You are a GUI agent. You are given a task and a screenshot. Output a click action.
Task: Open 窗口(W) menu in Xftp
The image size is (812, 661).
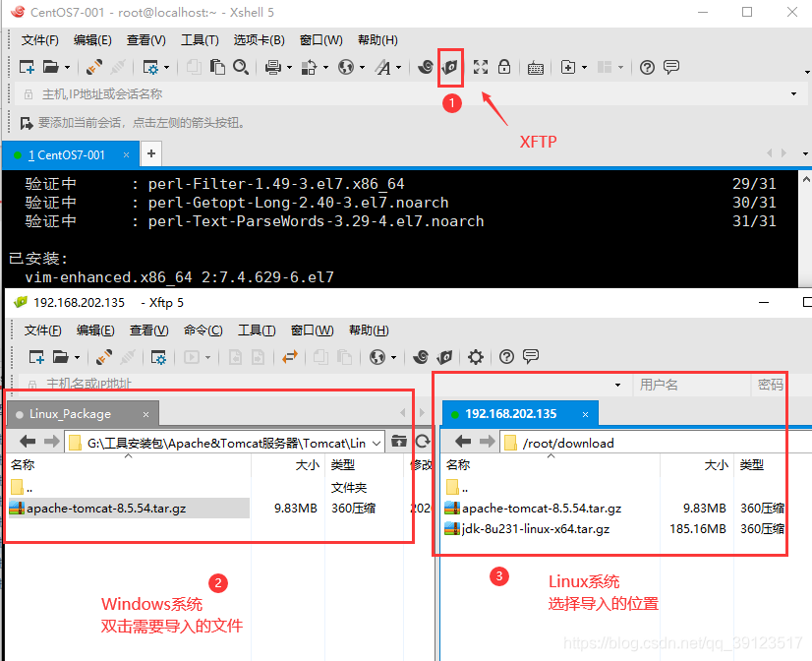click(312, 330)
